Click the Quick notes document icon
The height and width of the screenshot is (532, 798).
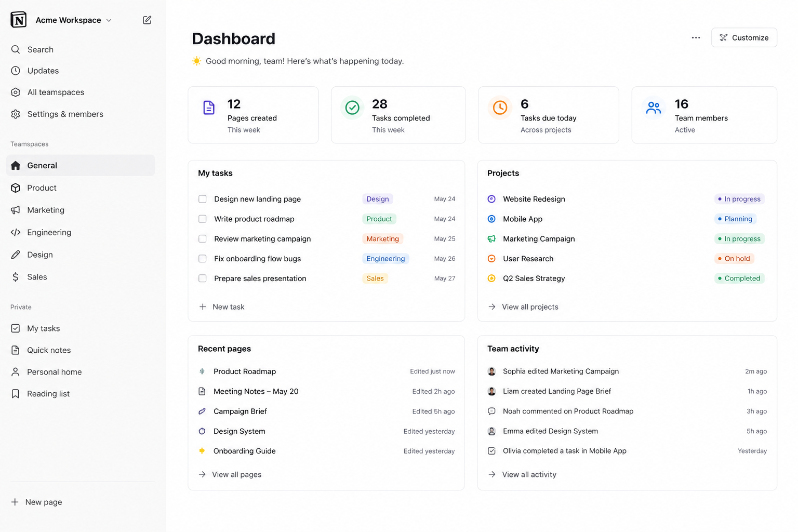16,350
